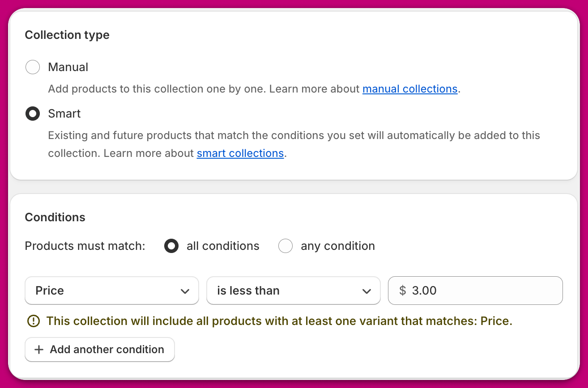Click the "Smart" option label text
588x388 pixels.
coord(64,114)
